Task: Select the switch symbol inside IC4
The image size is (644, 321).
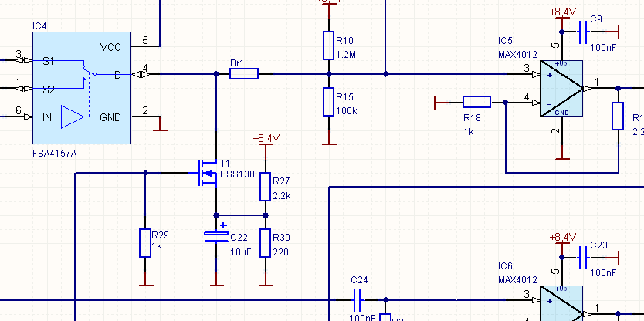Action: (86, 74)
